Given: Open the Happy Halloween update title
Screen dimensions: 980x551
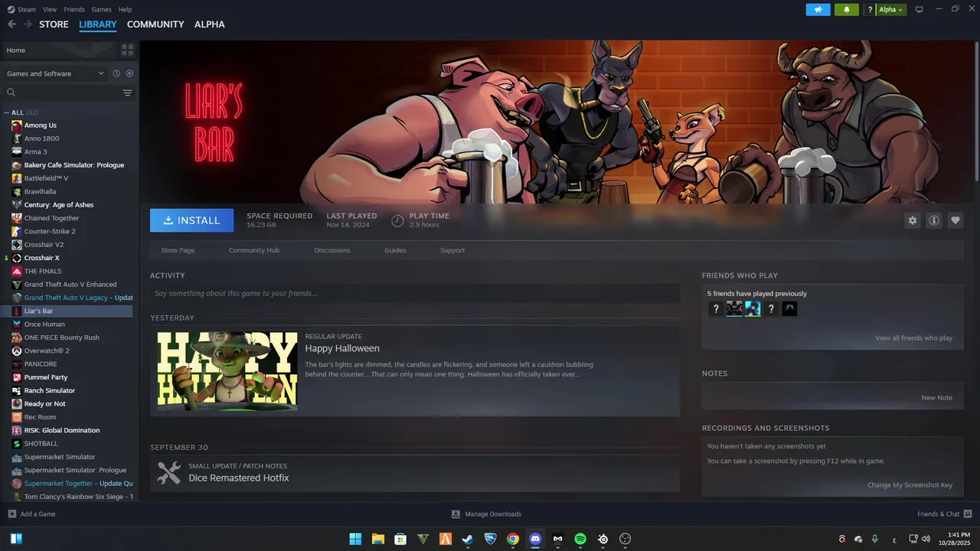Looking at the screenshot, I should point(342,348).
